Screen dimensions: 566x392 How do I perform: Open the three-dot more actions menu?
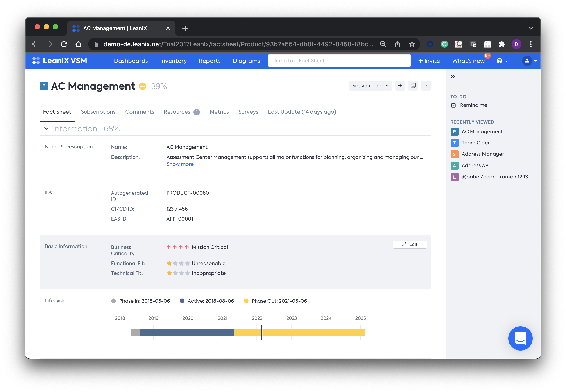tap(426, 86)
